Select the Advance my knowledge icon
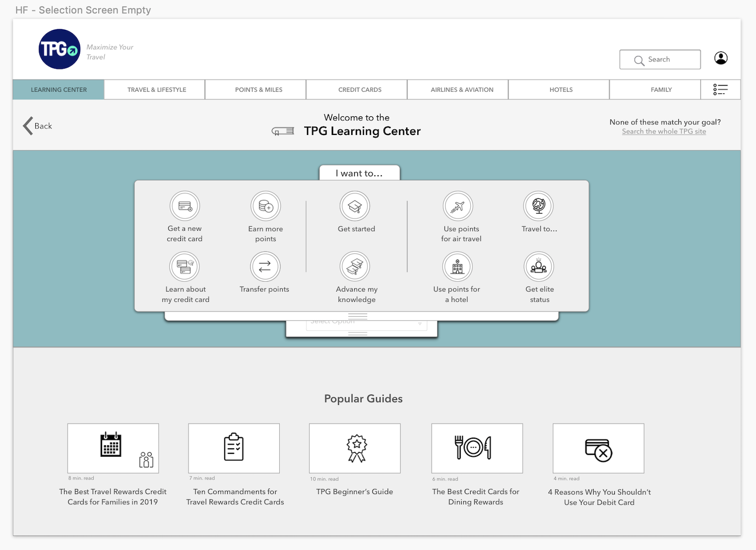The height and width of the screenshot is (550, 756). tap(355, 266)
